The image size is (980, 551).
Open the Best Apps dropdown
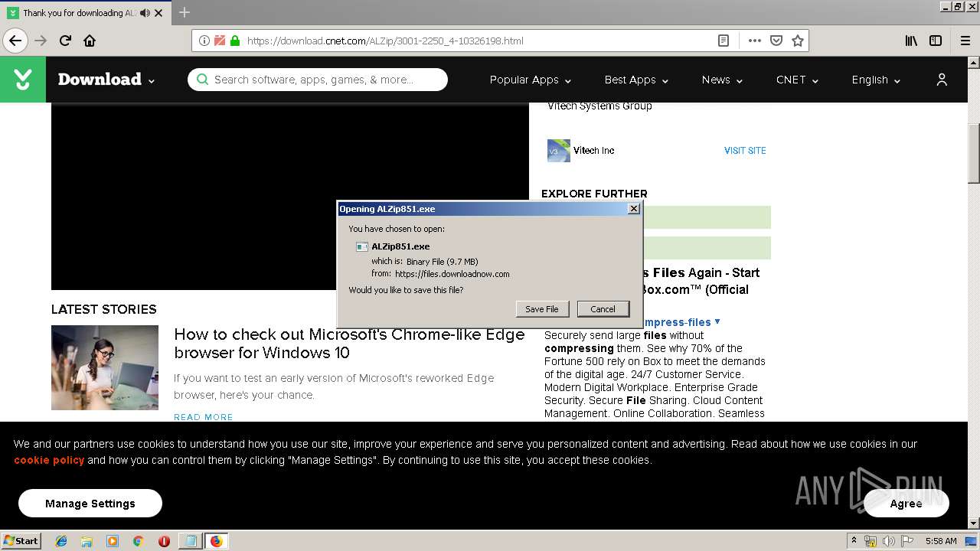tap(636, 80)
